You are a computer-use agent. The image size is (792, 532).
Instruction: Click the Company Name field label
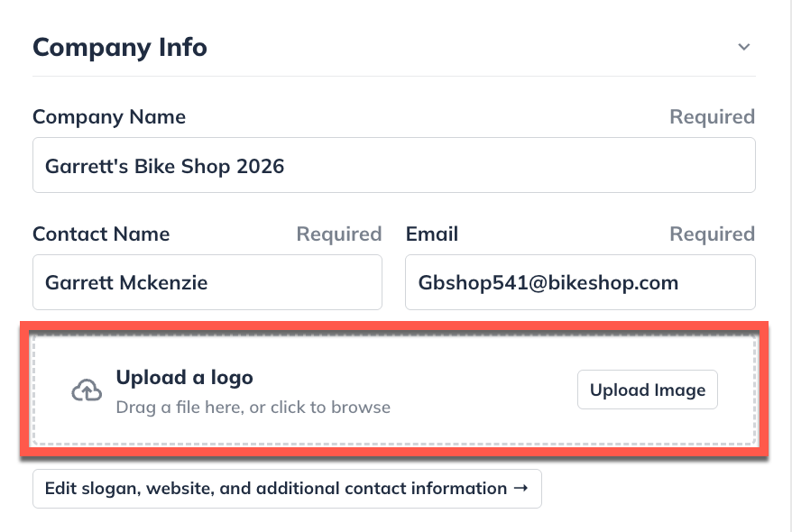(x=109, y=117)
